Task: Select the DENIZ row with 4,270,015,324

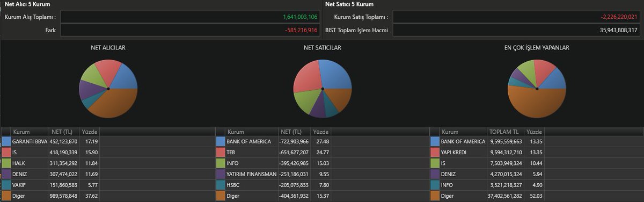Action: pyautogui.click(x=537, y=174)
